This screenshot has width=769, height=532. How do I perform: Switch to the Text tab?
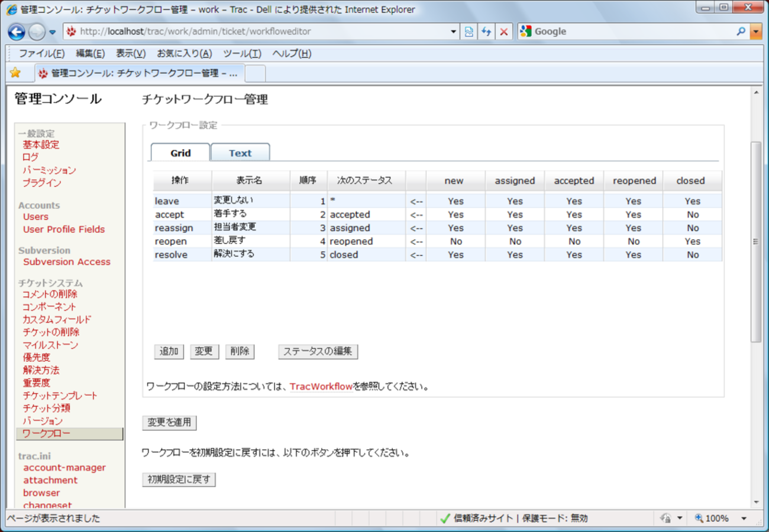point(240,153)
